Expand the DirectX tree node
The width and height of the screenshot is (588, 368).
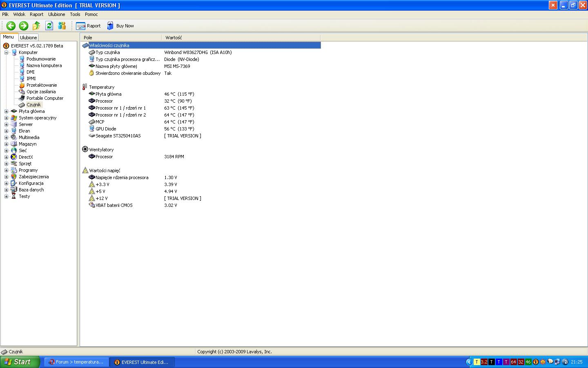coord(6,157)
